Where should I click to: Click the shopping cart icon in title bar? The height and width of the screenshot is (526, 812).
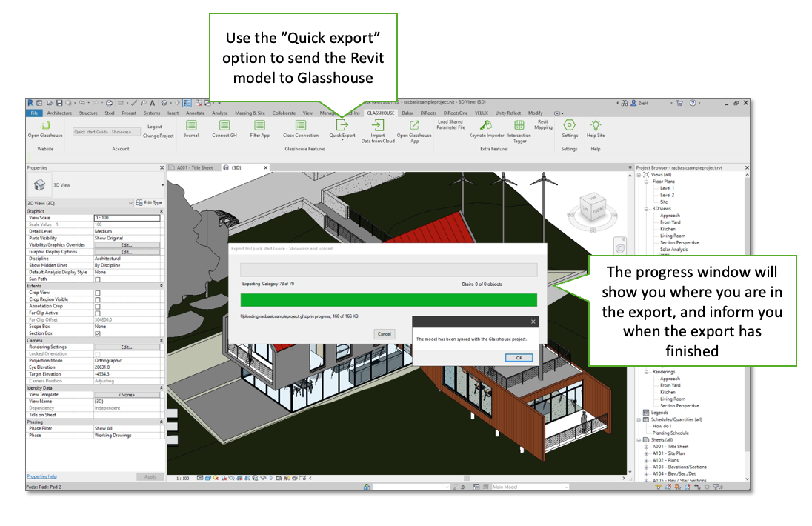point(679,103)
